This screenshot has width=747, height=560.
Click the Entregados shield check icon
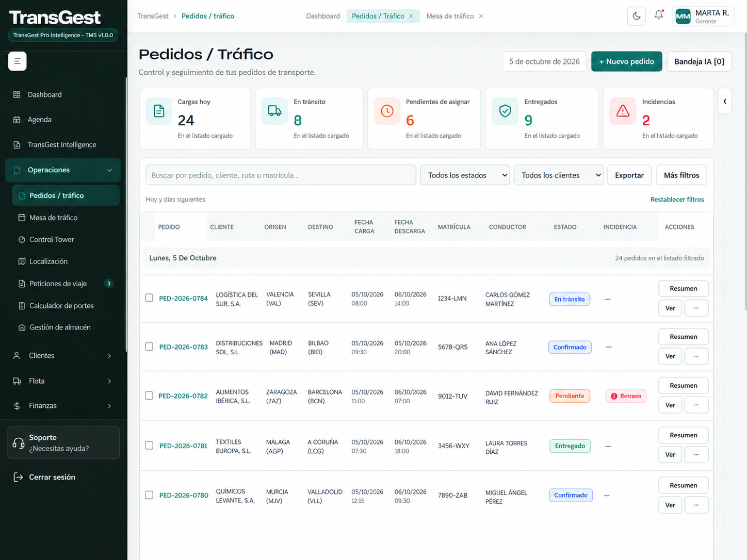(505, 111)
